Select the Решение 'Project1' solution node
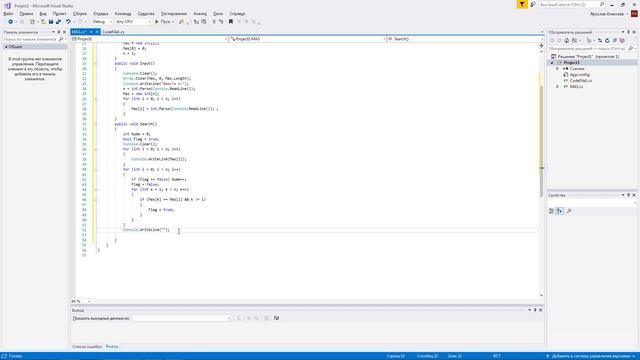This screenshot has width=640, height=360. [585, 56]
